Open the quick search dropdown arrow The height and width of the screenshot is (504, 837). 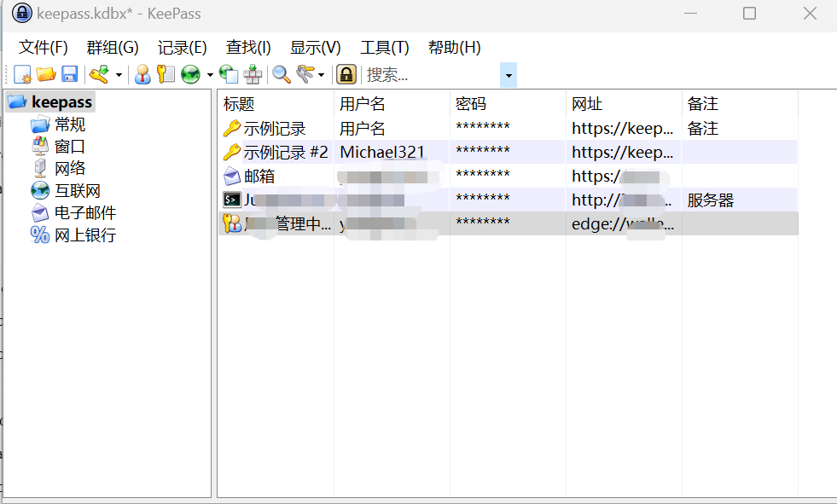509,75
